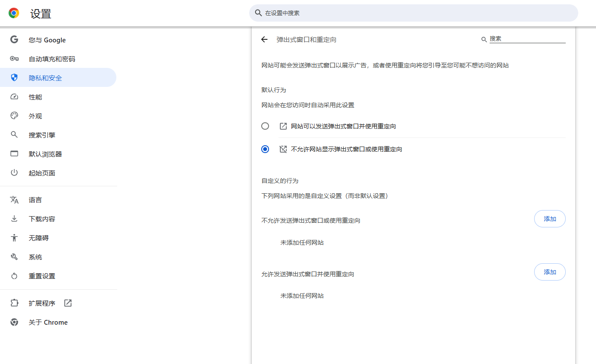This screenshot has width=596, height=364.
Task: Open 扩展程序 link in sidebar
Action: click(58, 303)
